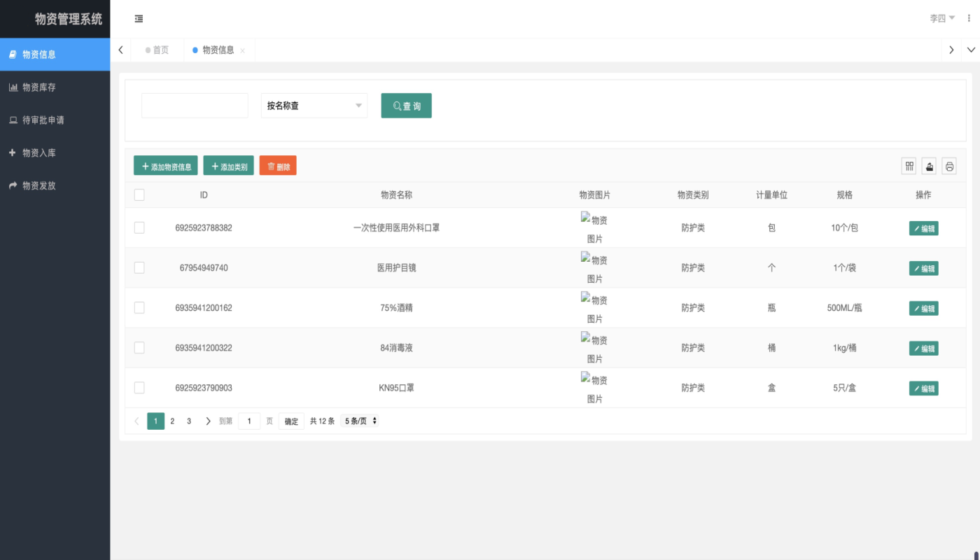
Task: Click the 计量单位 column header
Action: pyautogui.click(x=771, y=195)
